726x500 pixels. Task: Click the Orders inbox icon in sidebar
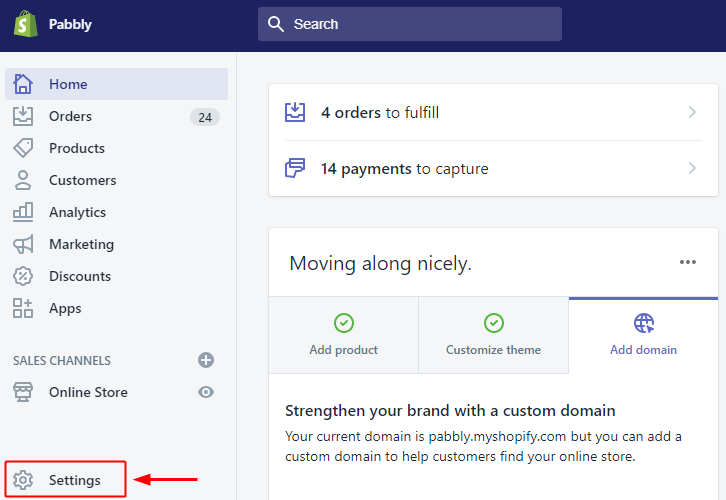[23, 116]
